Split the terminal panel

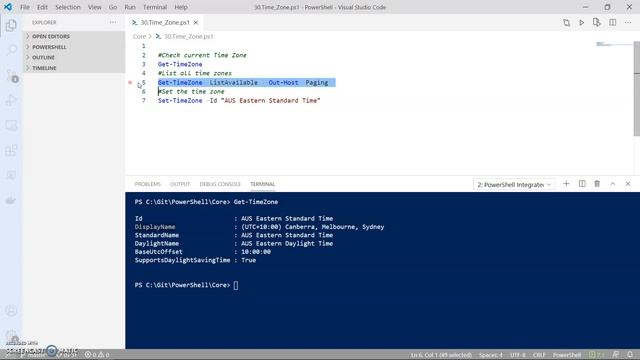pos(582,184)
